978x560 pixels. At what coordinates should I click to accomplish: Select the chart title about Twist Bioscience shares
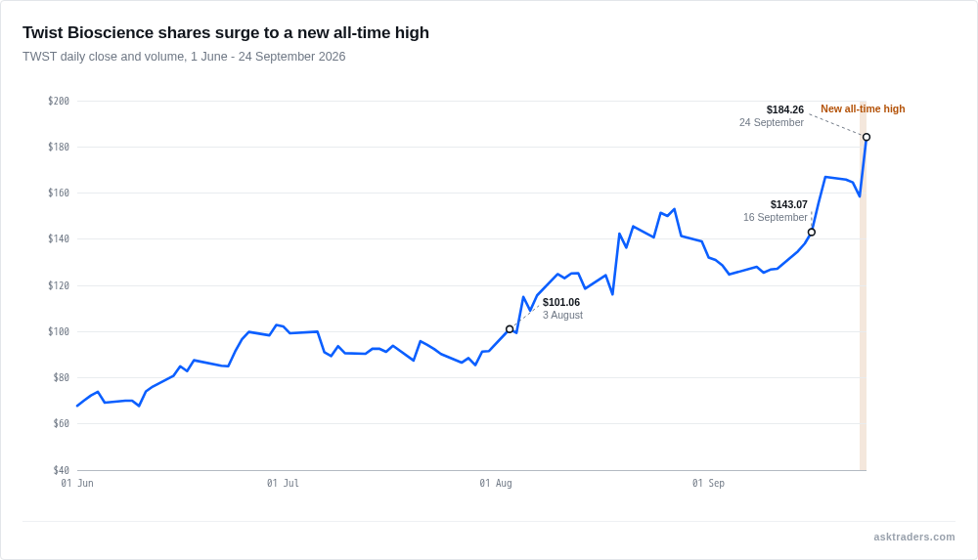(x=226, y=32)
